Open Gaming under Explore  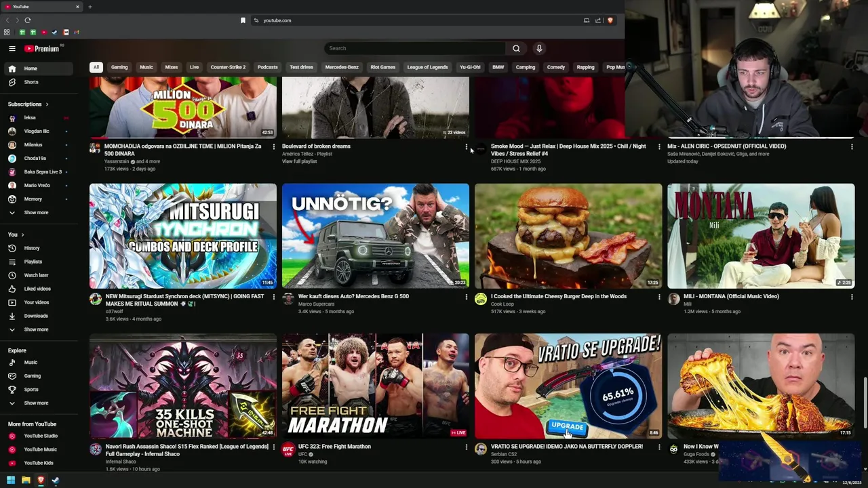[38, 376]
